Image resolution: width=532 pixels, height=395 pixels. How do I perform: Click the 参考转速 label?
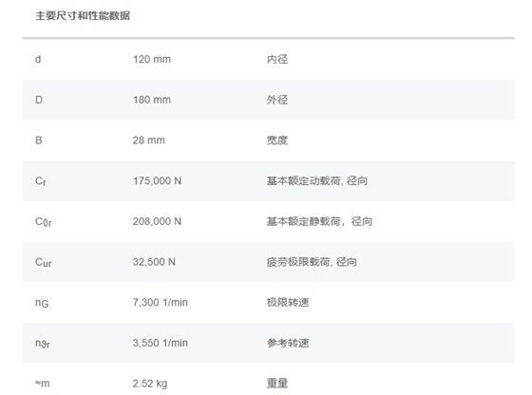click(288, 343)
